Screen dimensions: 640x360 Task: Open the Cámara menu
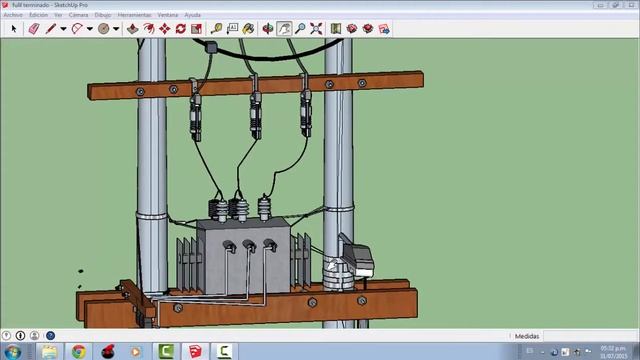pos(78,15)
